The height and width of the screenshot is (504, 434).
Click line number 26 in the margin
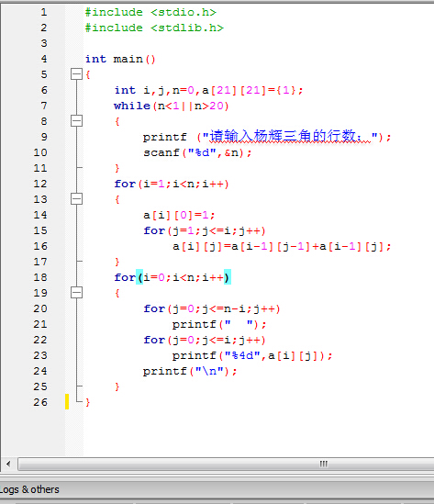point(40,402)
